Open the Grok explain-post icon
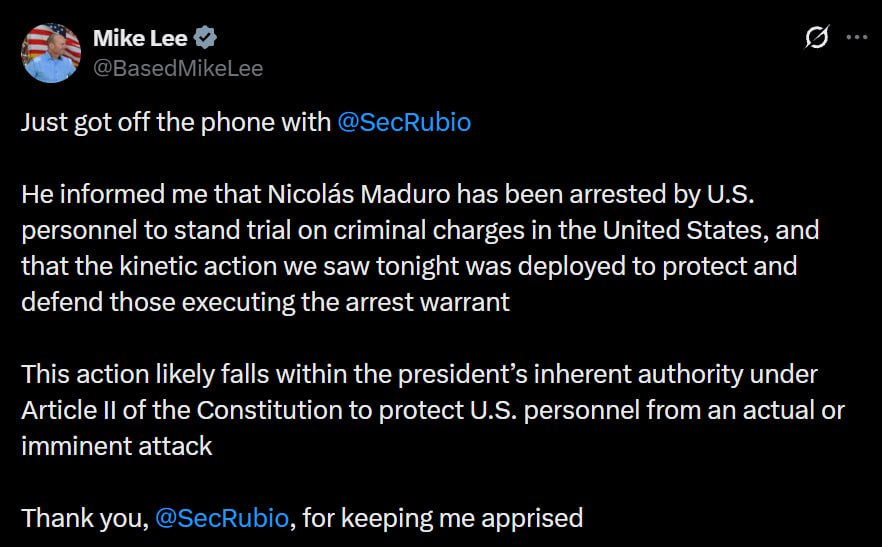This screenshot has width=882, height=547. (817, 38)
